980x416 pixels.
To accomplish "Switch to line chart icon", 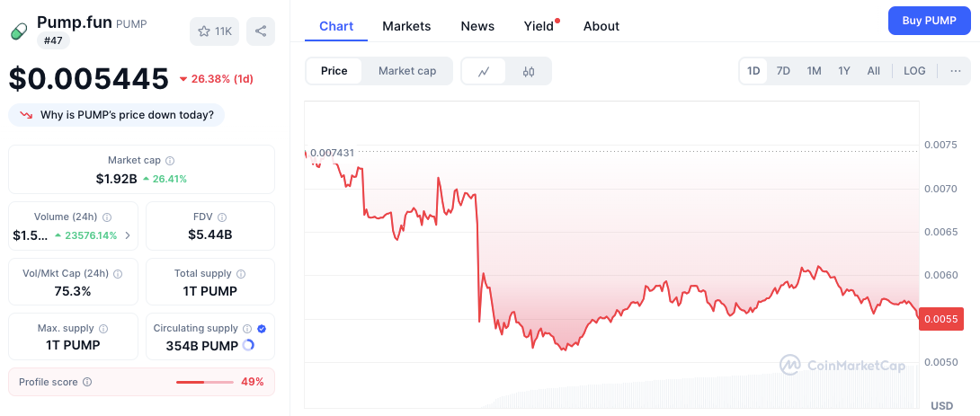I will click(484, 71).
